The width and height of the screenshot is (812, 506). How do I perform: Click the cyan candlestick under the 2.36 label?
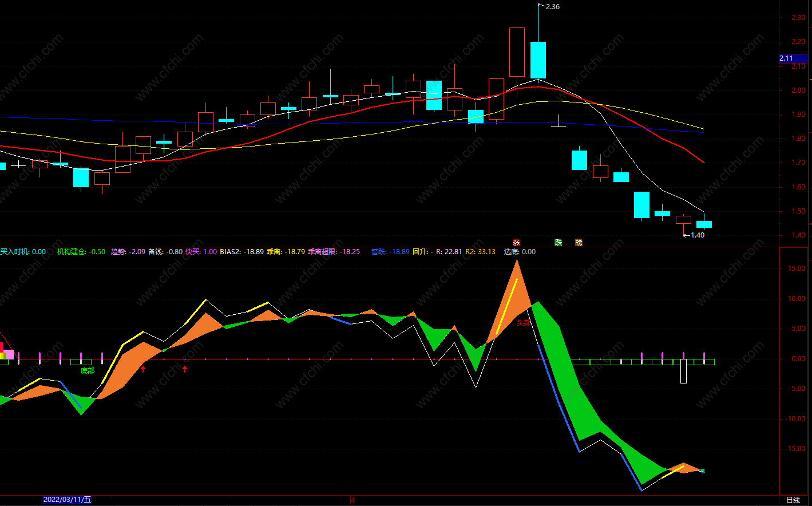(x=538, y=60)
